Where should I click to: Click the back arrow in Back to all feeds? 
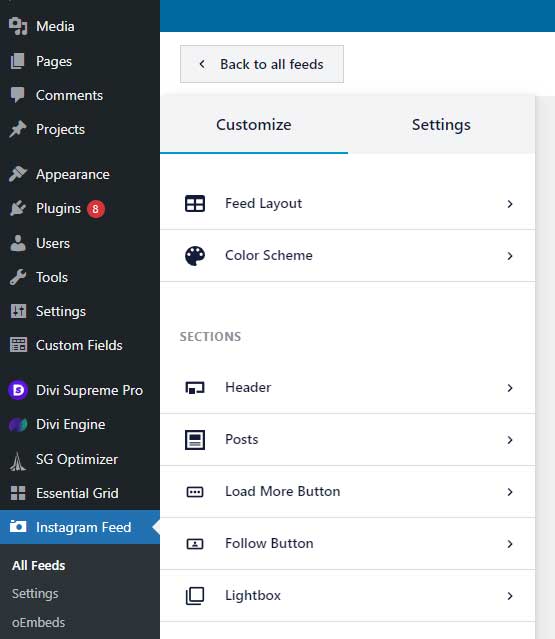tap(202, 64)
